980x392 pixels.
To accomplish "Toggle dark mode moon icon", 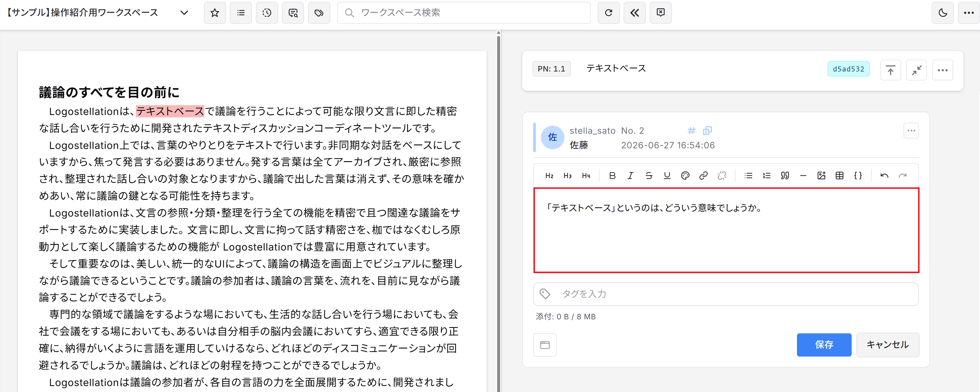I will (943, 13).
